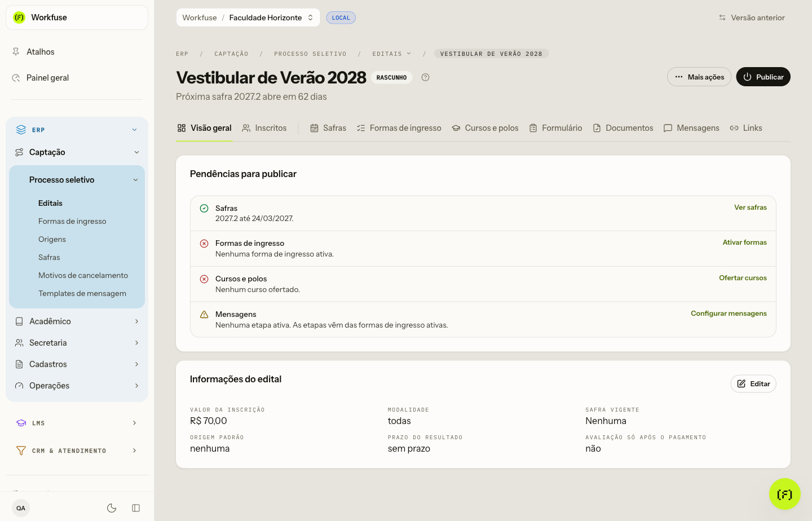The height and width of the screenshot is (521, 812).
Task: Expand the Operações menu
Action: pyautogui.click(x=77, y=386)
